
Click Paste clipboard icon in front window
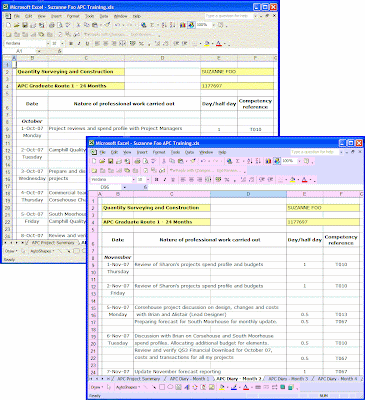pyautogui.click(x=180, y=161)
